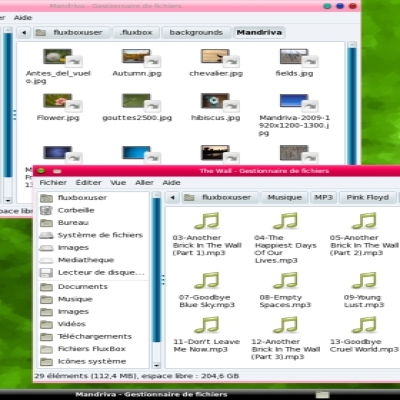
Task: Click path bar left arrow in The Wall
Action: pos(172,198)
